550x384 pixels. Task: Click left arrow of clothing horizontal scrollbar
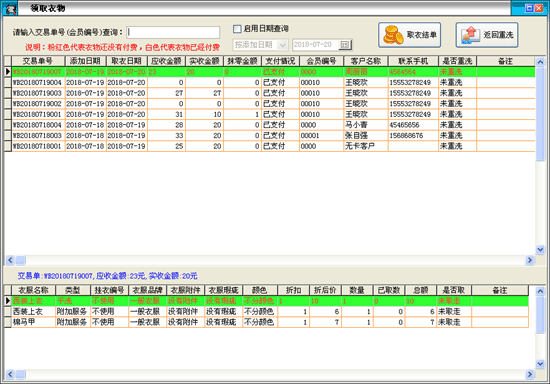point(10,375)
